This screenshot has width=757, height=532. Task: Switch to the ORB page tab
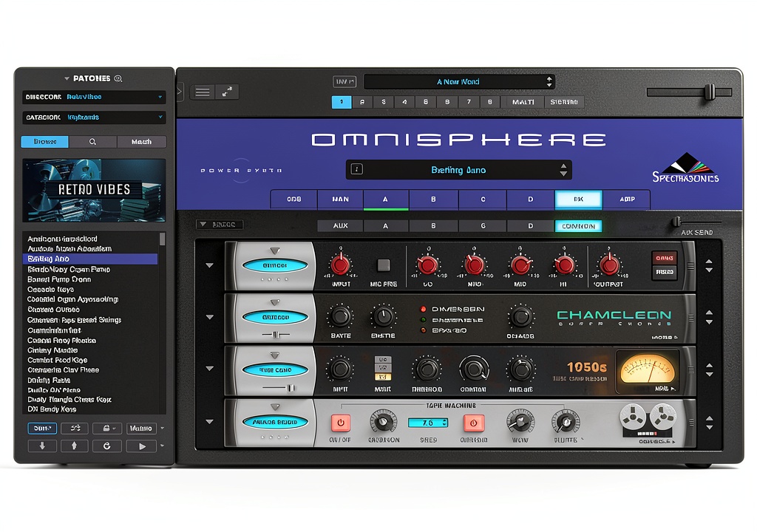point(293,199)
